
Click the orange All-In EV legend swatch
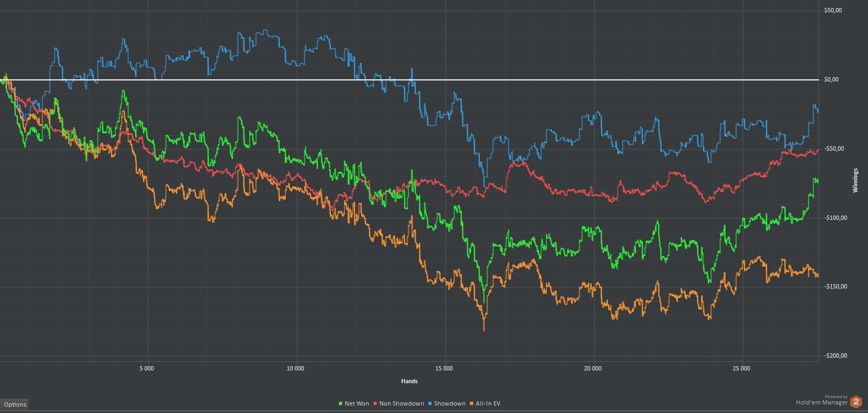[x=472, y=403]
